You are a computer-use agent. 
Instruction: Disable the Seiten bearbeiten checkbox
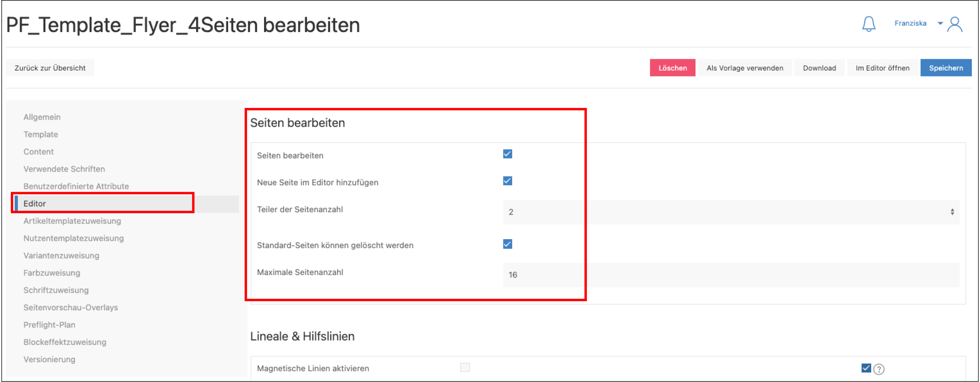(507, 154)
